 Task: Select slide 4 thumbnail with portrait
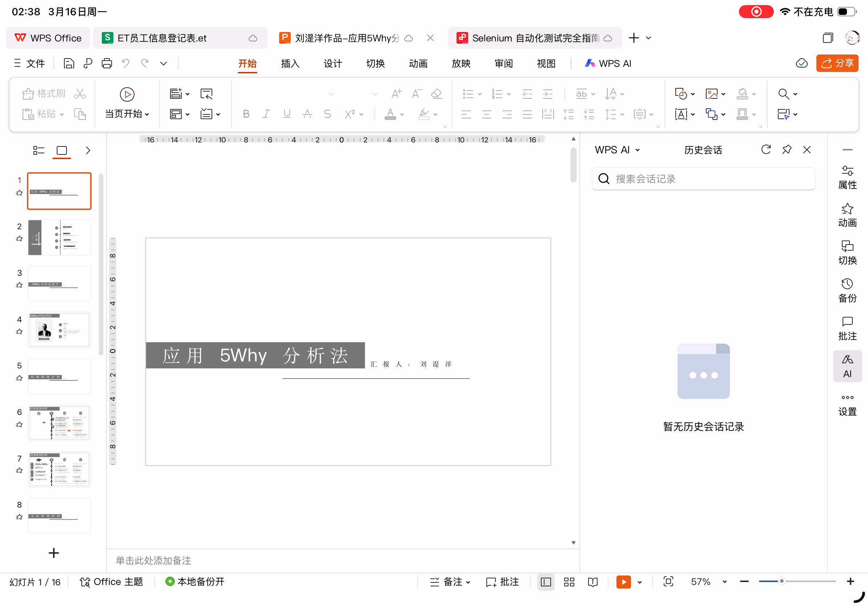tap(59, 330)
